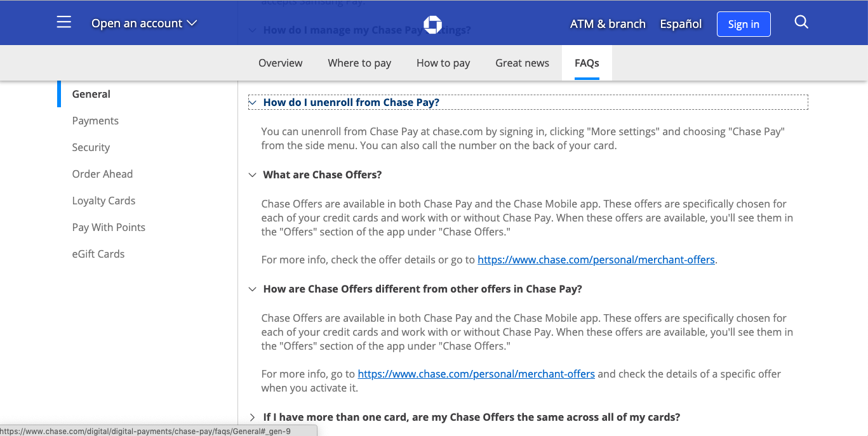
Task: Open the Payments FAQ category
Action: [x=95, y=121]
